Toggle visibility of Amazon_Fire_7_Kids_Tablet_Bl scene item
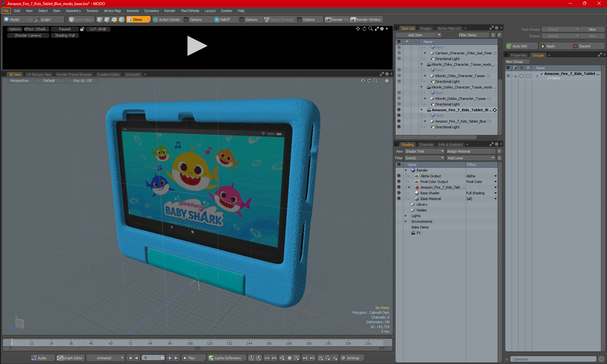 (x=399, y=110)
